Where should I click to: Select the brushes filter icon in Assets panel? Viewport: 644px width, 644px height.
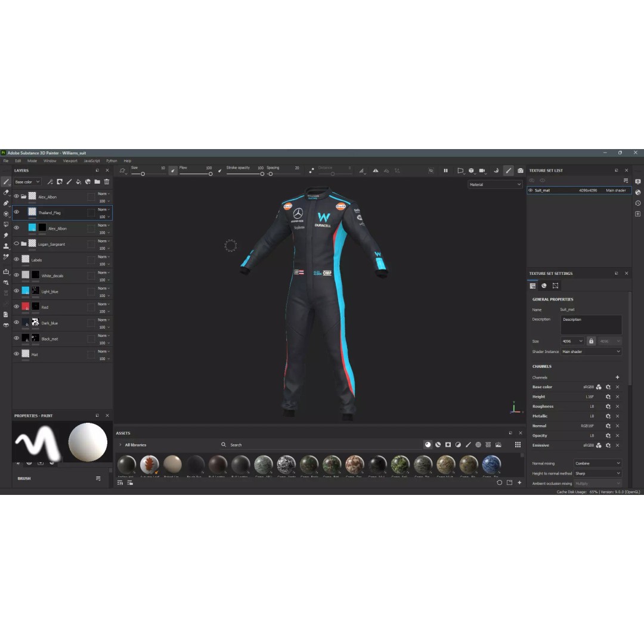pos(468,445)
